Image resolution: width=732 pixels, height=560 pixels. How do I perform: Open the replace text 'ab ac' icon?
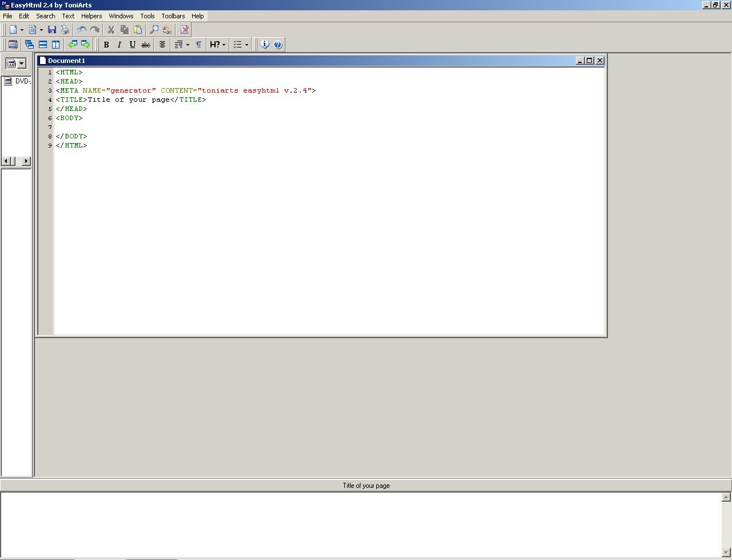click(167, 30)
